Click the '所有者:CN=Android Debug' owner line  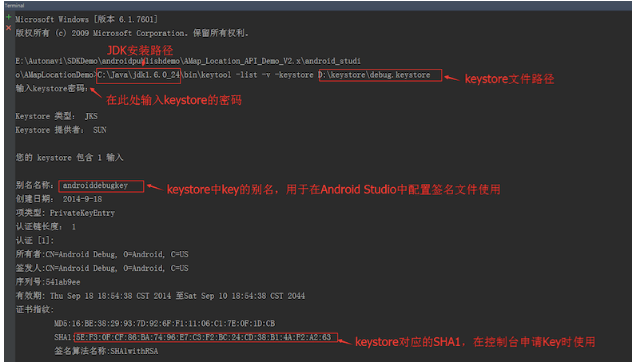point(102,254)
